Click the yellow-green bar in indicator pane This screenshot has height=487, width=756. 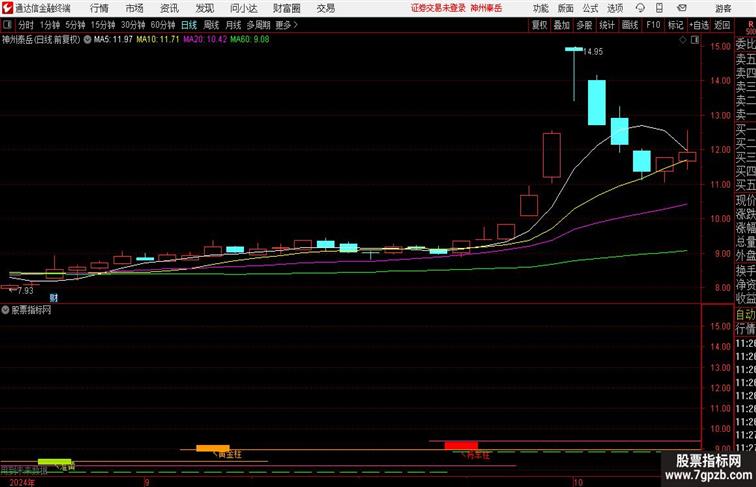coord(54,462)
